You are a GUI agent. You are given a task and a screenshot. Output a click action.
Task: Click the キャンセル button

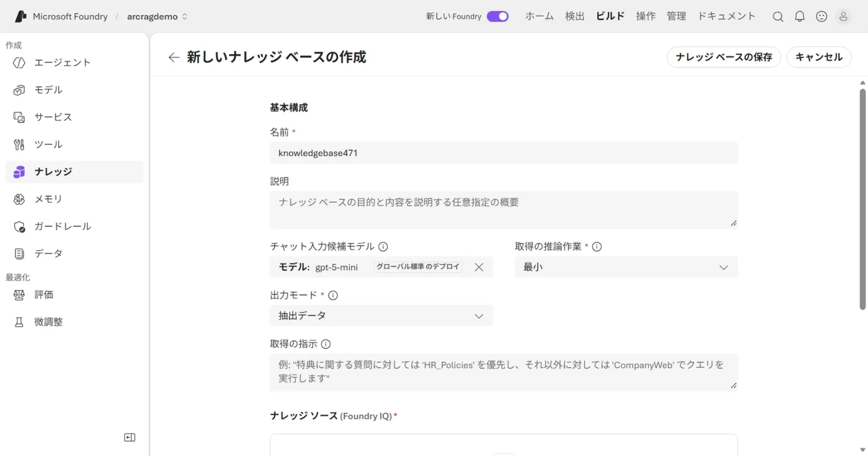(819, 57)
